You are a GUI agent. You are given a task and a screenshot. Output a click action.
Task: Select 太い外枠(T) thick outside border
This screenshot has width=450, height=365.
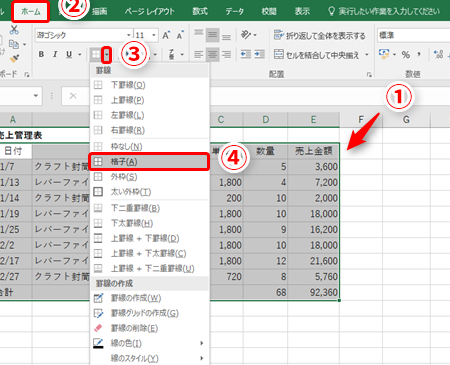pos(149,192)
